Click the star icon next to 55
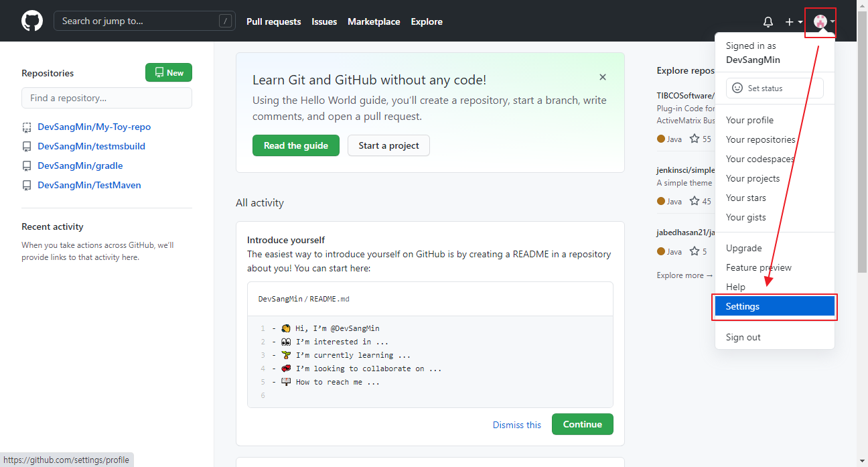Viewport: 868px width, 467px height. tap(695, 139)
